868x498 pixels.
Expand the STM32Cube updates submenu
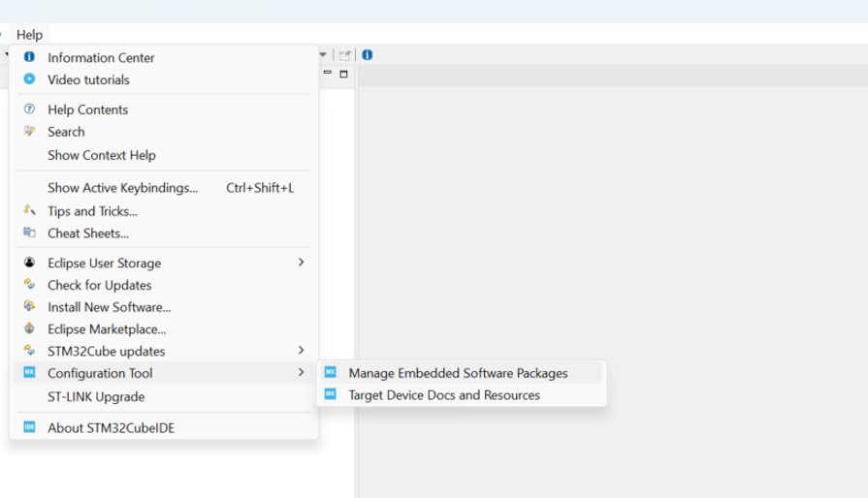point(301,351)
